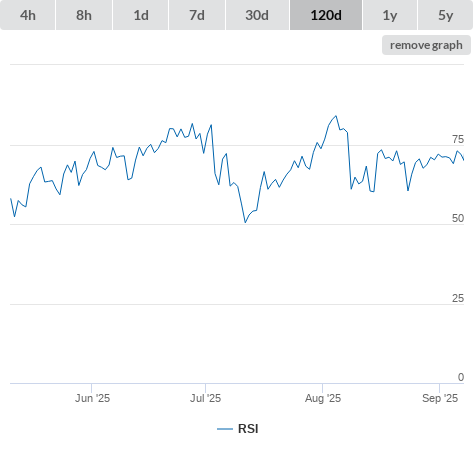Click the Aug '25 axis label

click(323, 398)
